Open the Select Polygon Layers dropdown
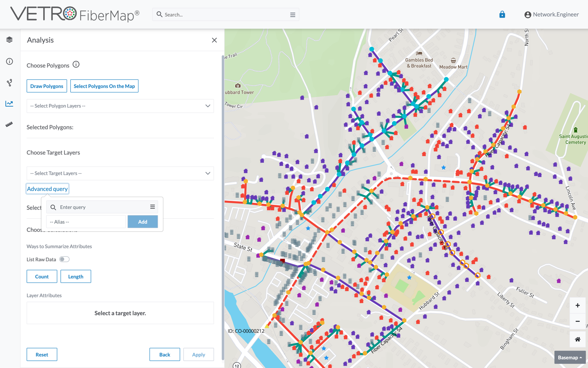This screenshot has height=368, width=588. click(x=120, y=106)
